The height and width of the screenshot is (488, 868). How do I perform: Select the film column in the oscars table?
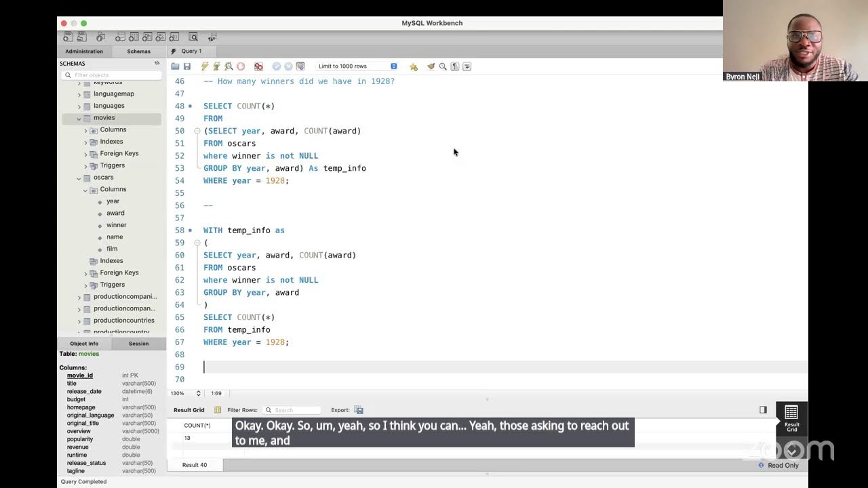[112, 249]
